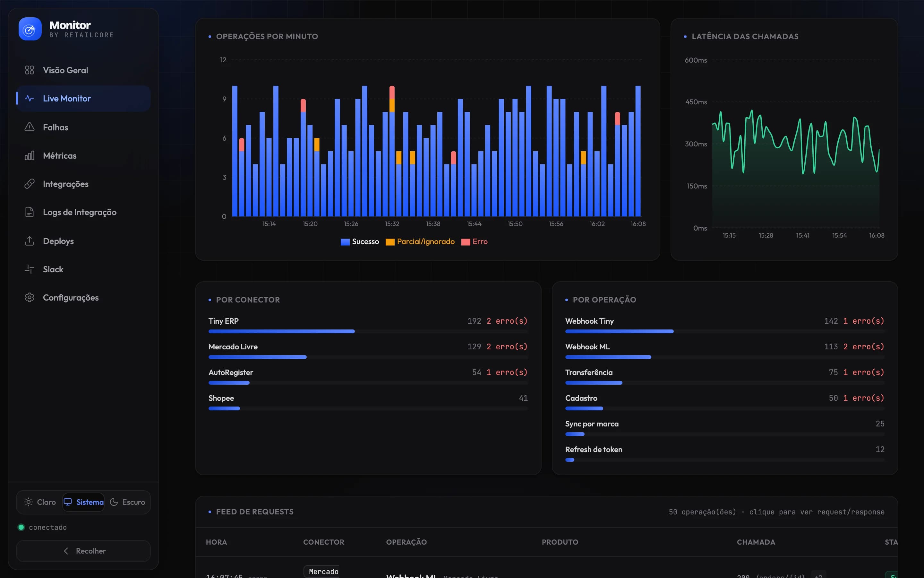Click the Mercado Livre connector row
The width and height of the screenshot is (924, 578).
(368, 351)
